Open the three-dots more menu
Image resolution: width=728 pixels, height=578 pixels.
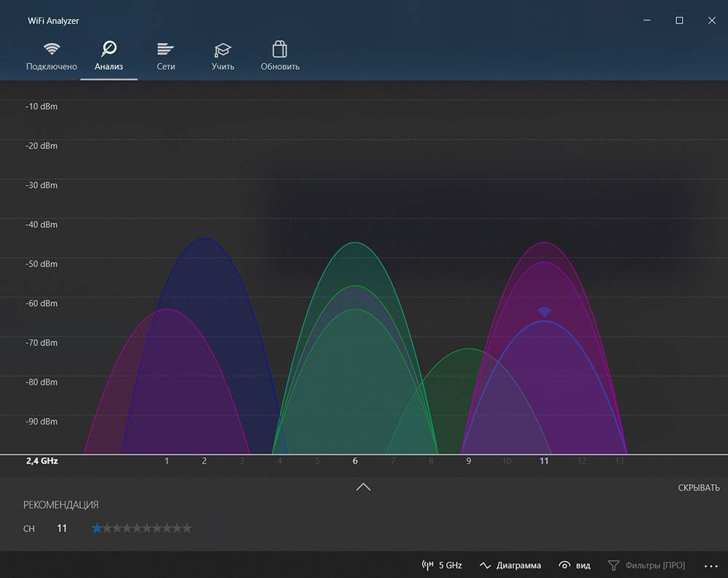711,566
